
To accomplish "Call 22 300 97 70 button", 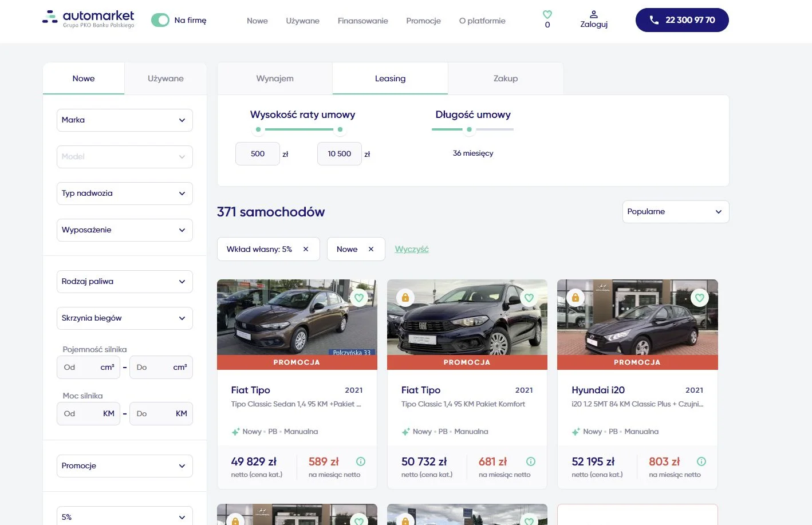I will point(682,20).
